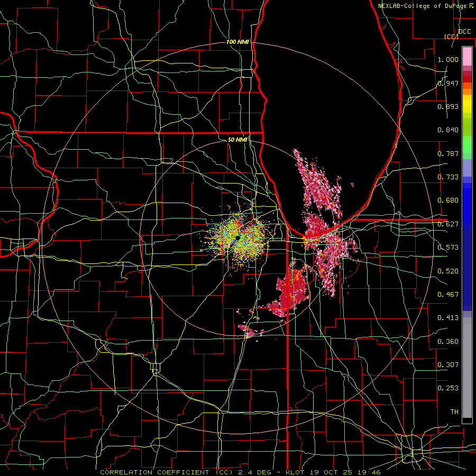Click the black radar site dot
The width and height of the screenshot is (476, 476).
coord(237,238)
